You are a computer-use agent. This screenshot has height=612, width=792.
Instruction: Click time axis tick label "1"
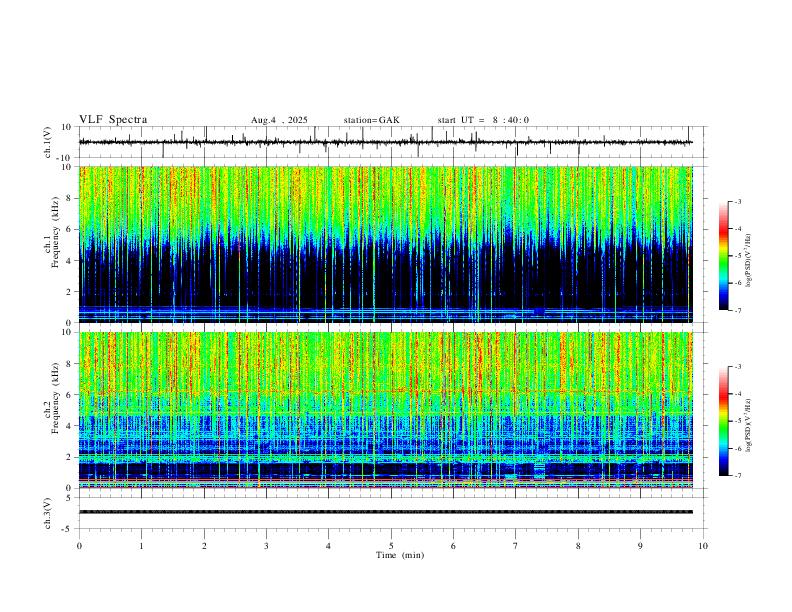click(141, 546)
